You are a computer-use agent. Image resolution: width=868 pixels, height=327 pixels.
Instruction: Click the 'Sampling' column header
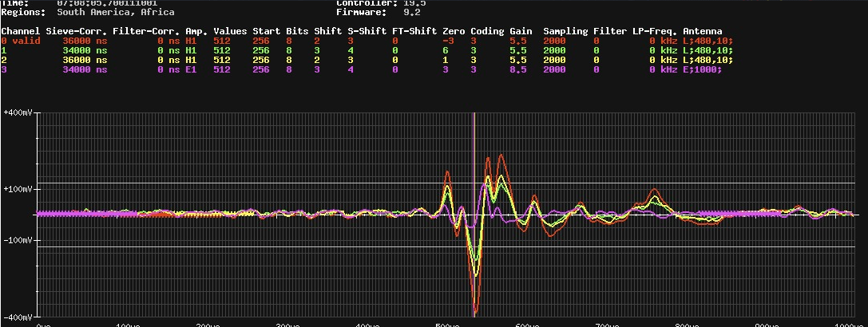click(565, 32)
